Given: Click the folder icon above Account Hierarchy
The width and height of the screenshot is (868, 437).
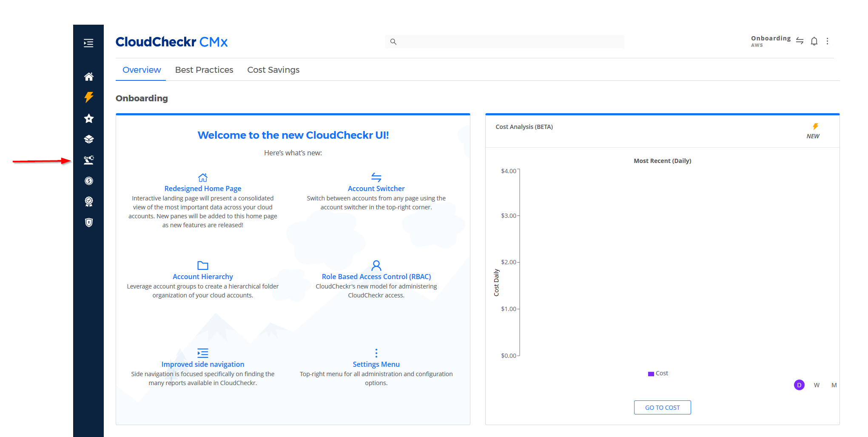Looking at the screenshot, I should point(203,266).
